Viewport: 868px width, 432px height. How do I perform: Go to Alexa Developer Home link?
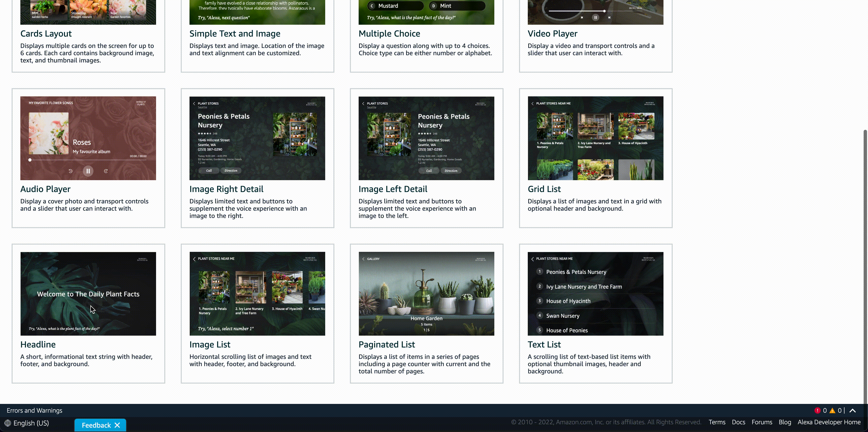point(829,422)
